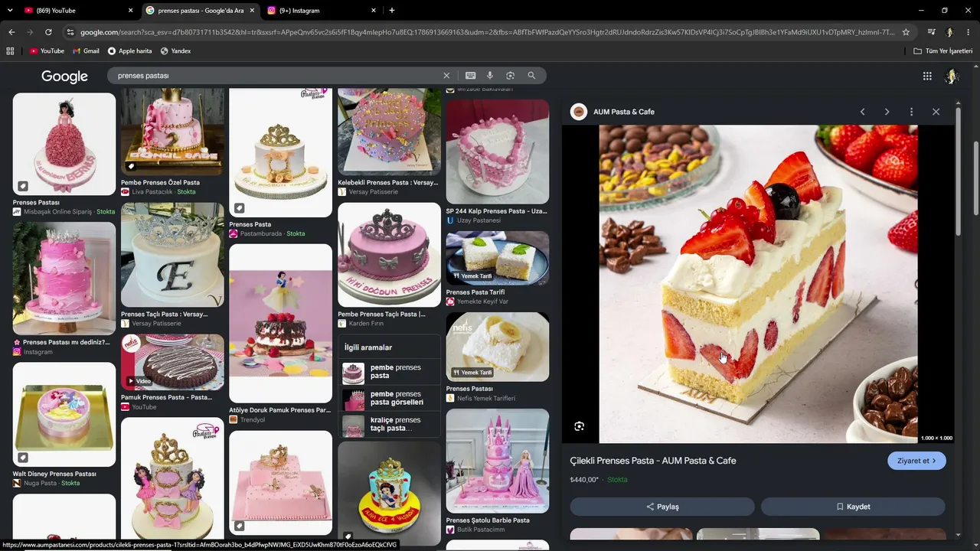Click the Ziyaret et button
The image size is (980, 551).
coord(916,461)
